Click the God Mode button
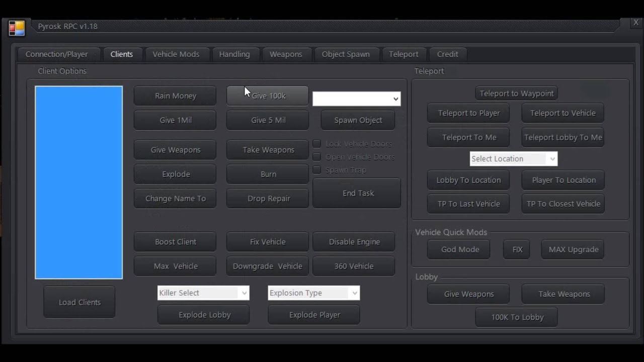Viewport: 644px width, 362px height. (459, 249)
